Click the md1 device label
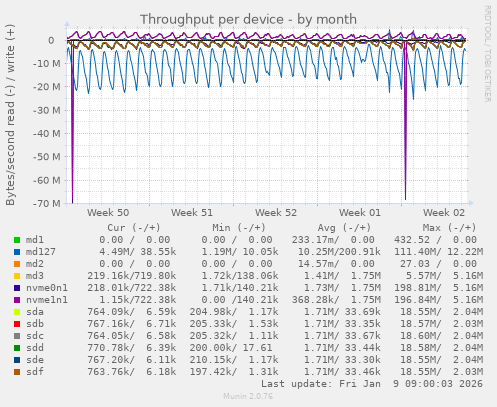The width and height of the screenshot is (497, 407). tap(35, 240)
